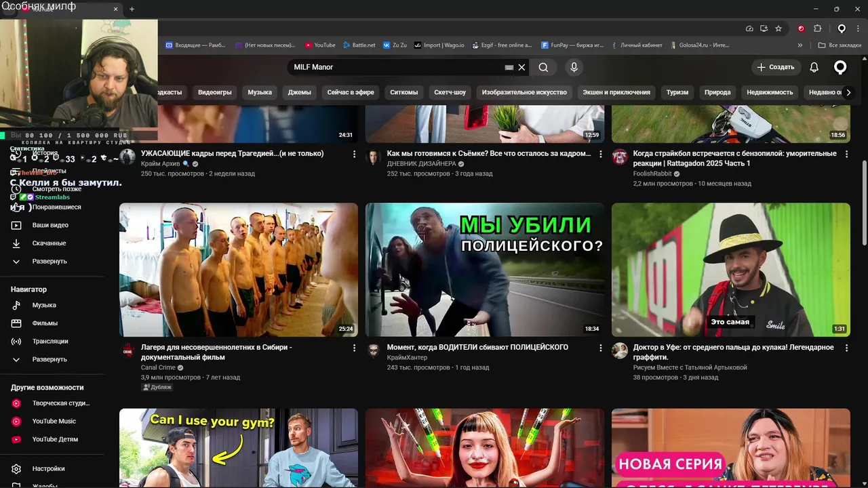The height and width of the screenshot is (488, 868).
Task: Open the Chrome three-dot menu
Action: (x=859, y=28)
